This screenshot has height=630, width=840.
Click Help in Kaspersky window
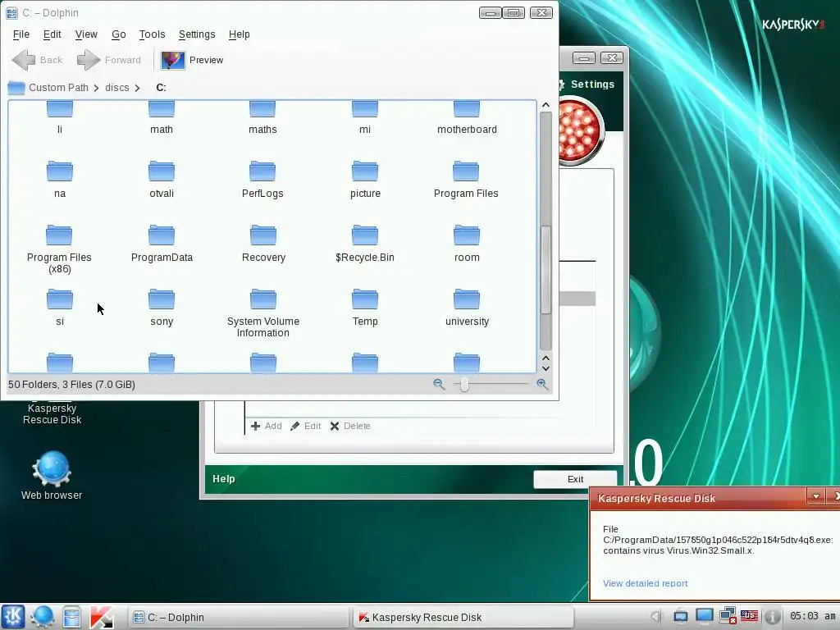(223, 479)
